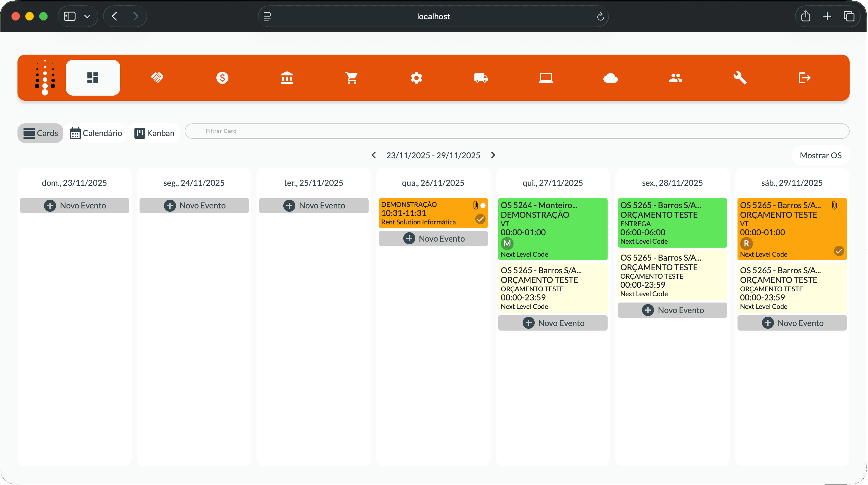Click the Filtrar Card search field
This screenshot has width=868, height=485.
[x=517, y=131]
